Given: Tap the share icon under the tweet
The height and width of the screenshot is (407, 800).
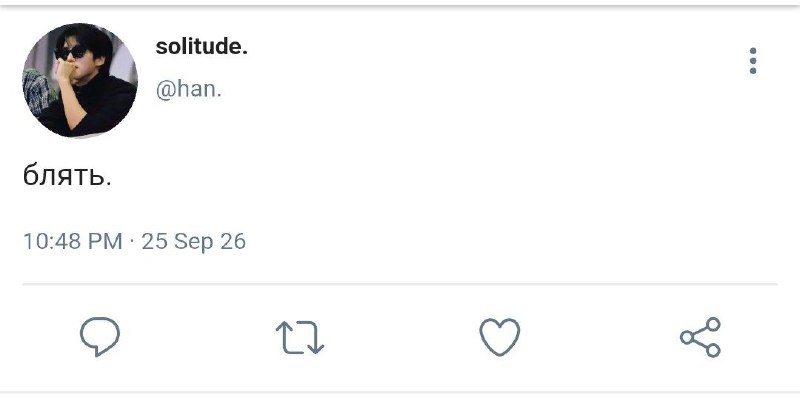Looking at the screenshot, I should click(700, 337).
